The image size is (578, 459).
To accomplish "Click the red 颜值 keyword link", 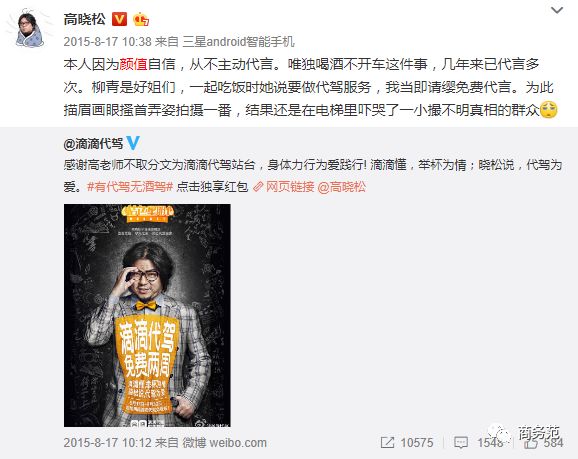I will [x=133, y=65].
